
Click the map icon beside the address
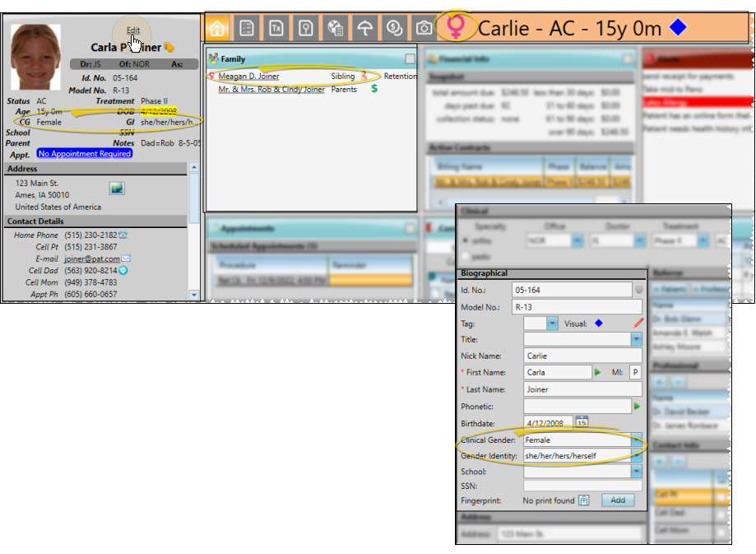pyautogui.click(x=117, y=189)
